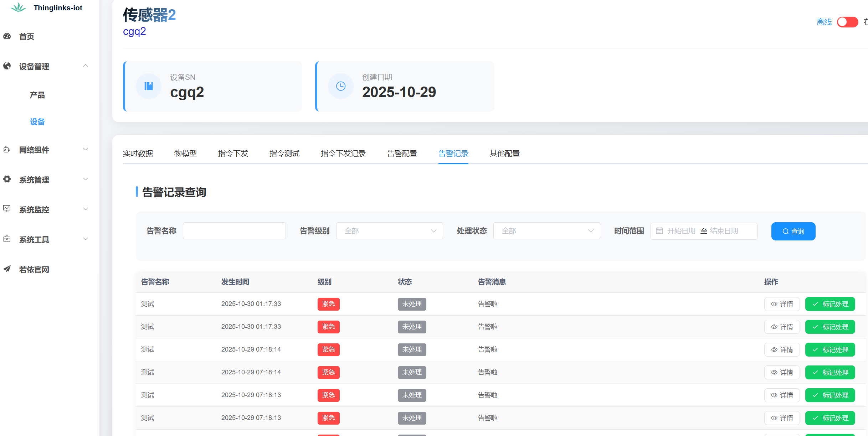Click the 设备管理 globe icon

click(x=7, y=66)
